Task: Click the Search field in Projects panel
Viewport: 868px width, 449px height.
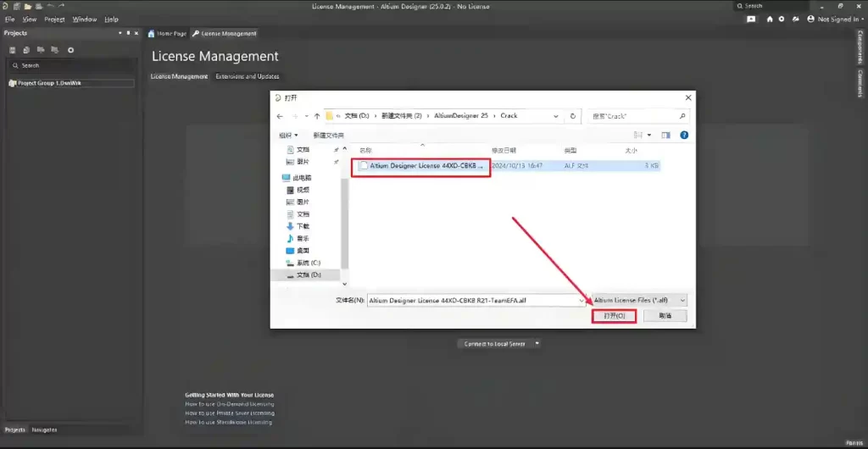Action: pos(70,65)
